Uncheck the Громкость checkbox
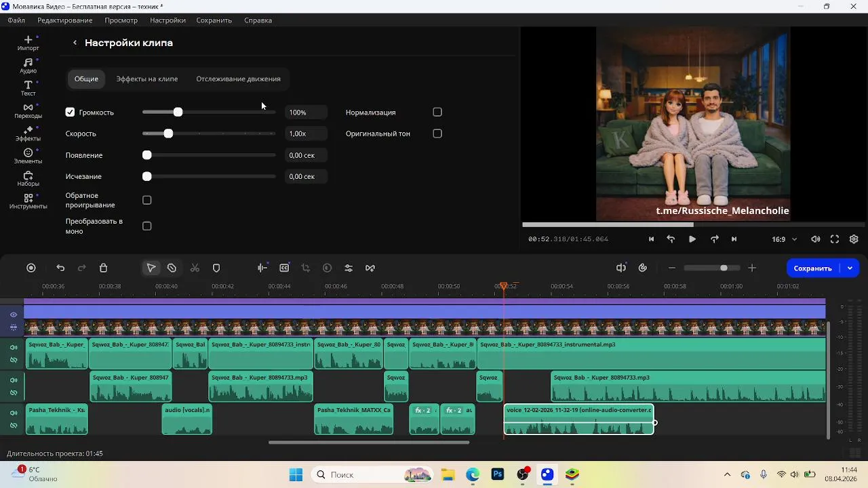868x488 pixels. pos(70,113)
